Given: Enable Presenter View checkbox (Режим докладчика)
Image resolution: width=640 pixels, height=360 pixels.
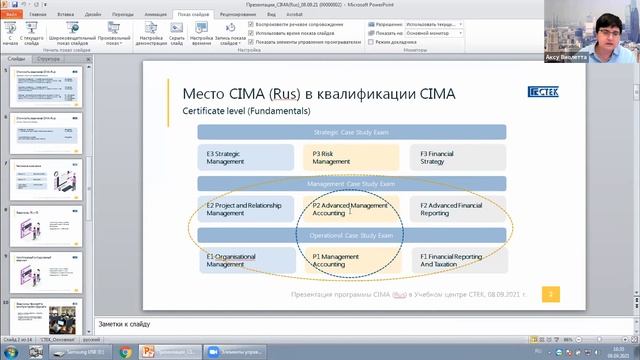Looking at the screenshot, I should pos(371,42).
